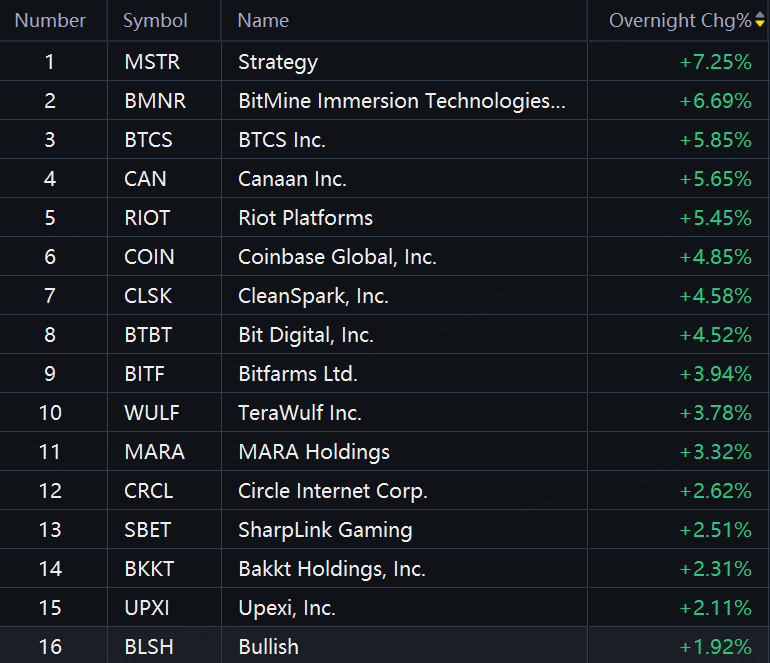Click the Symbol column header
This screenshot has width=770, height=663.
pyautogui.click(x=155, y=21)
